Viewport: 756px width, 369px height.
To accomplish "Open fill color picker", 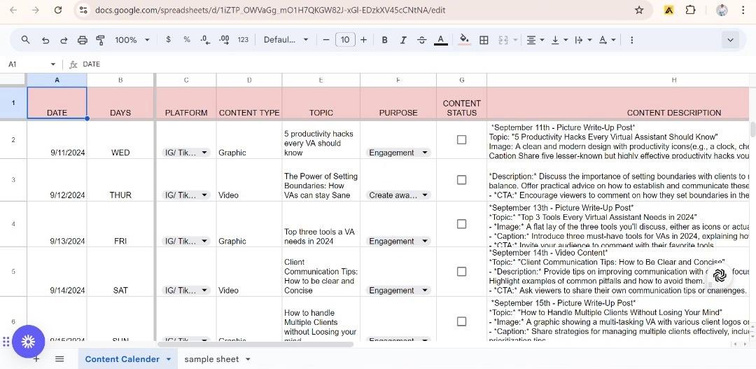I will (x=464, y=40).
